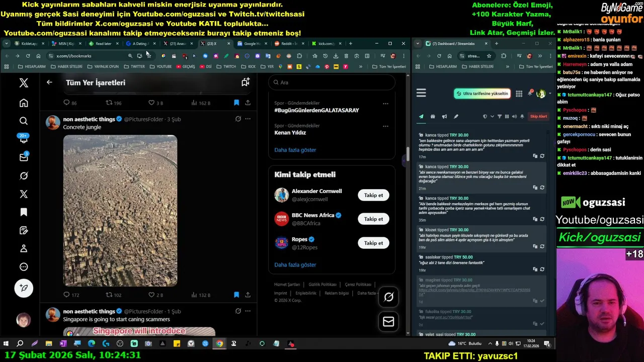Open the More circle menu in X sidebar
Screen dimensions: 644x362
click(24, 267)
